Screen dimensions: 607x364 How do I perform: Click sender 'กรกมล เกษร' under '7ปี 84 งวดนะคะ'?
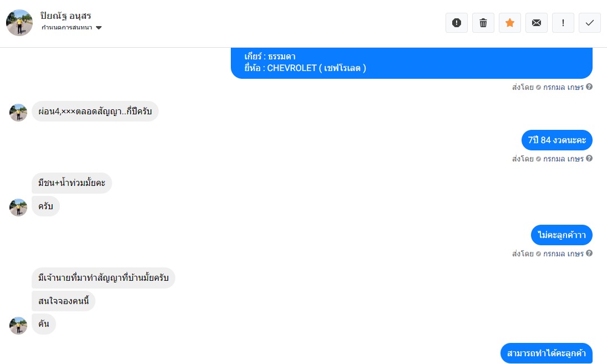point(563,159)
